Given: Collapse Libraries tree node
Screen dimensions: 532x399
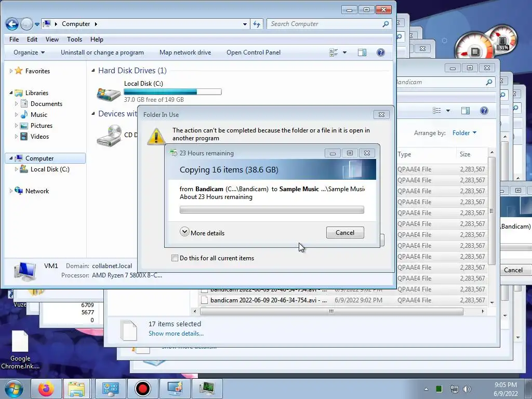Looking at the screenshot, I should [x=11, y=92].
